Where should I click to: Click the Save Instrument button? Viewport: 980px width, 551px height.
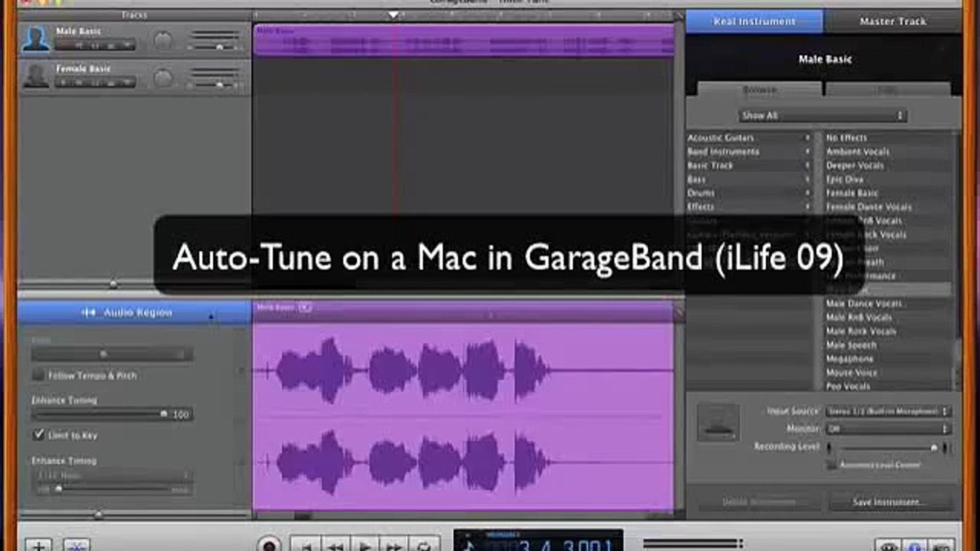[887, 502]
